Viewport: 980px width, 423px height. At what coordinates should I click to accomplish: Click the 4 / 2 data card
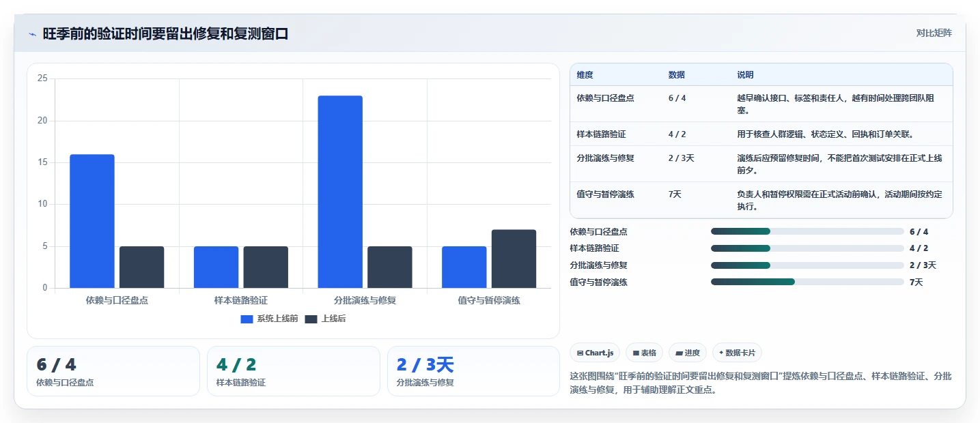click(x=294, y=371)
